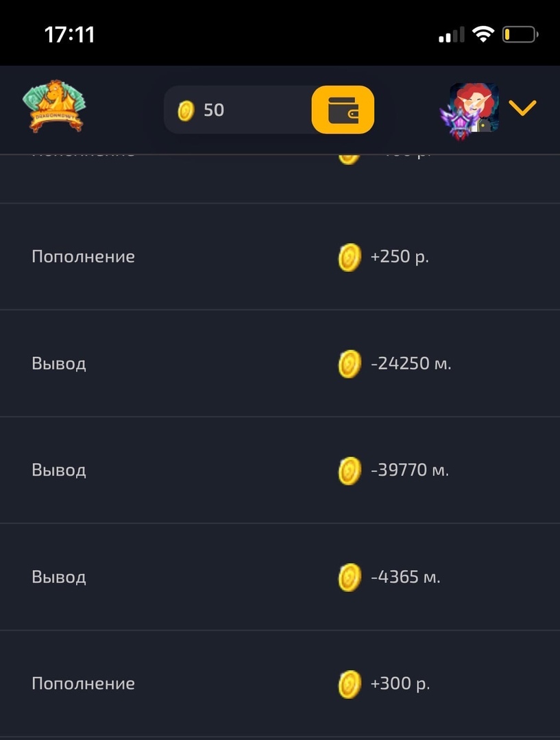
Task: Tap the Wi-Fi status bar icon
Action: coord(484,34)
